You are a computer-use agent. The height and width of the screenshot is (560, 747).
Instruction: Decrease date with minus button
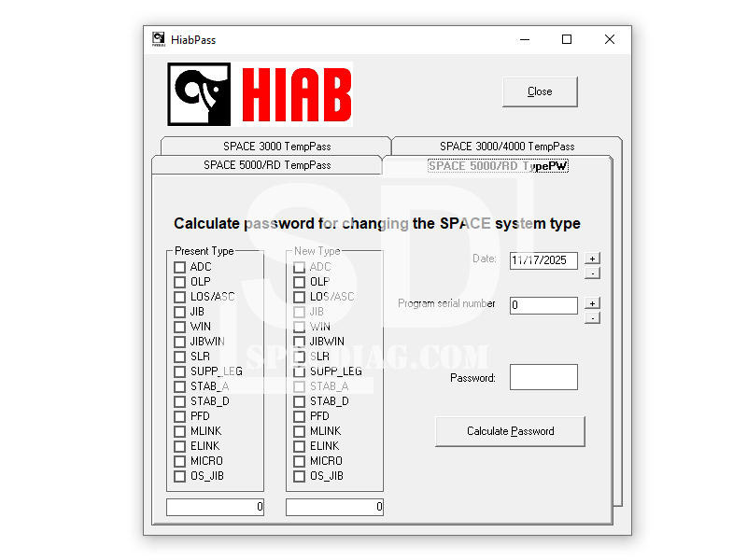[592, 273]
